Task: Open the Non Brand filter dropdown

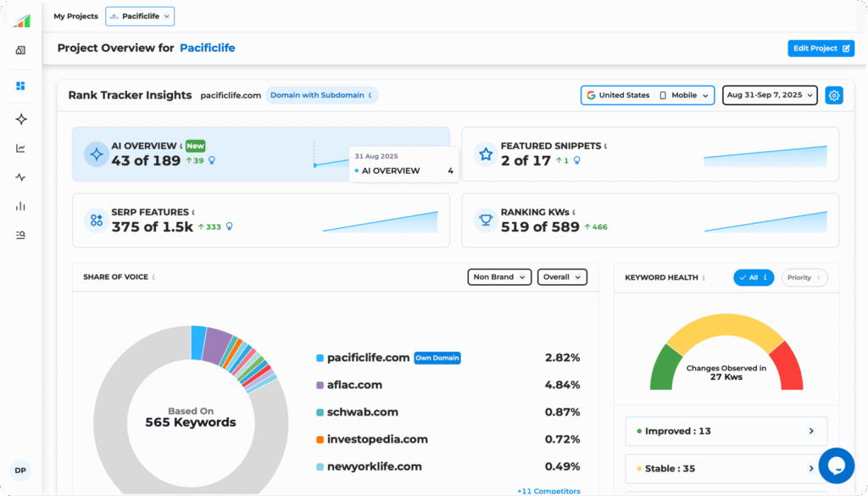Action: (499, 277)
